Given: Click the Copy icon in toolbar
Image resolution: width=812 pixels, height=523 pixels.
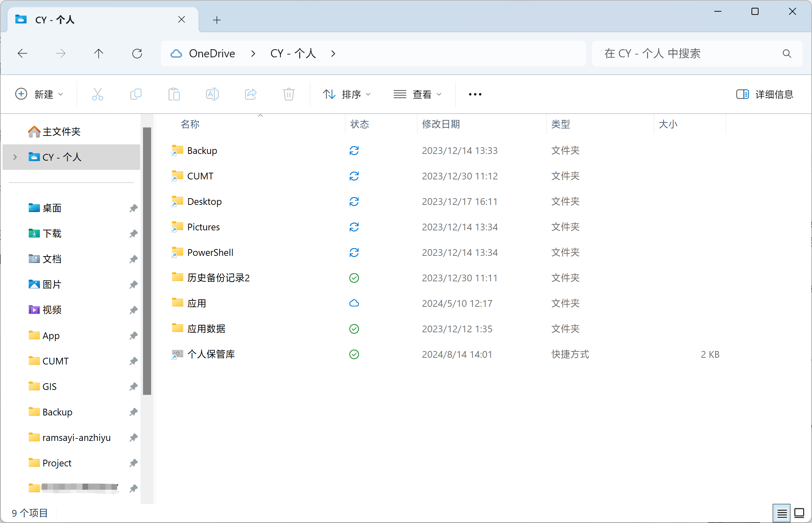Looking at the screenshot, I should point(136,94).
